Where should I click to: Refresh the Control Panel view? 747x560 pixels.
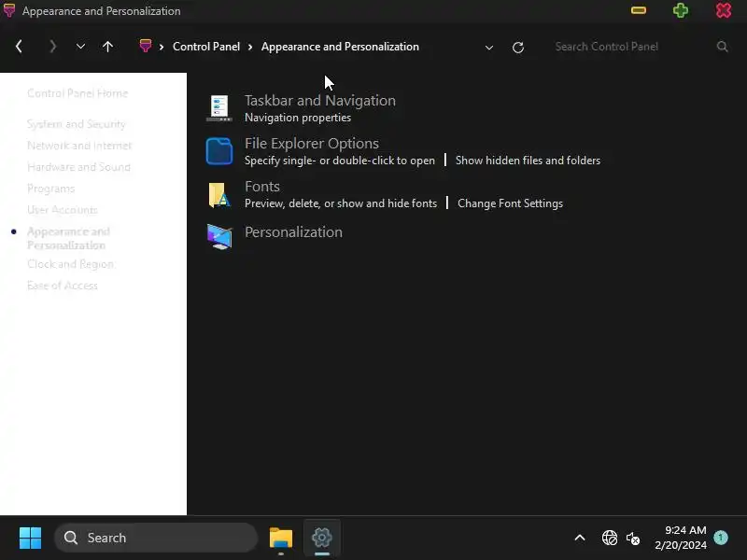pos(518,48)
